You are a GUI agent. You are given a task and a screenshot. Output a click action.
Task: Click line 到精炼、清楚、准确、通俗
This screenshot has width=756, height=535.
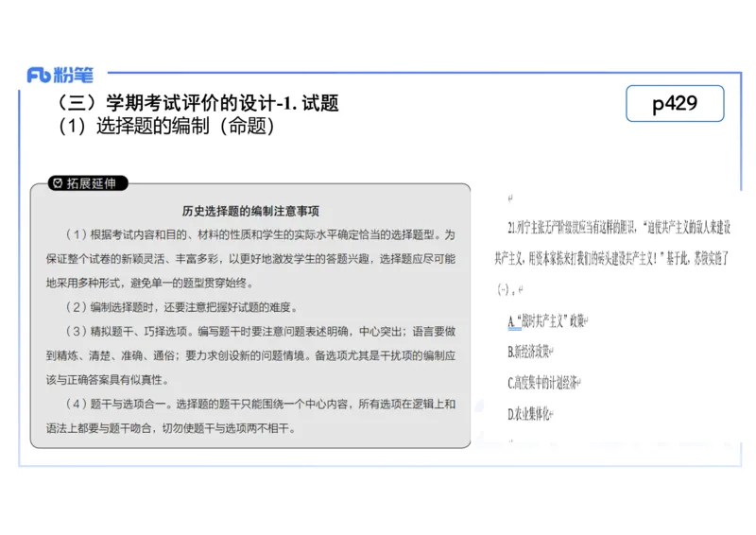pos(250,355)
